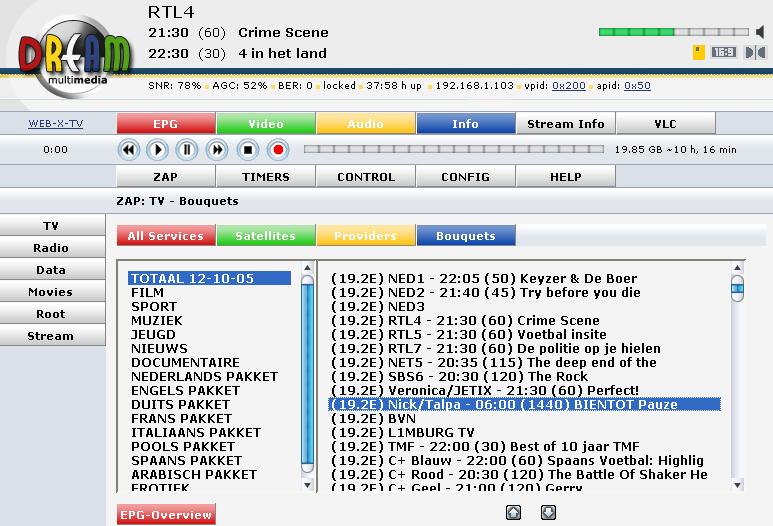Click the Dream Multimedia logo
773x526 pixels.
(x=75, y=55)
